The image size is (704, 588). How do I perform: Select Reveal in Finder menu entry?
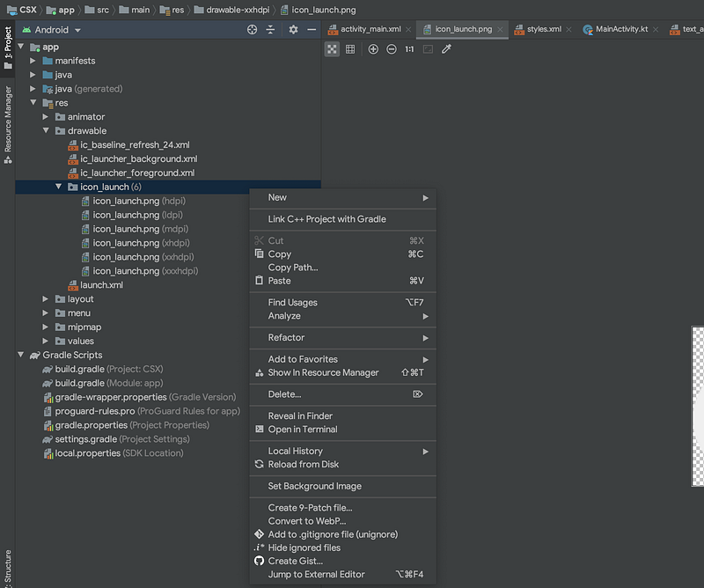(300, 415)
